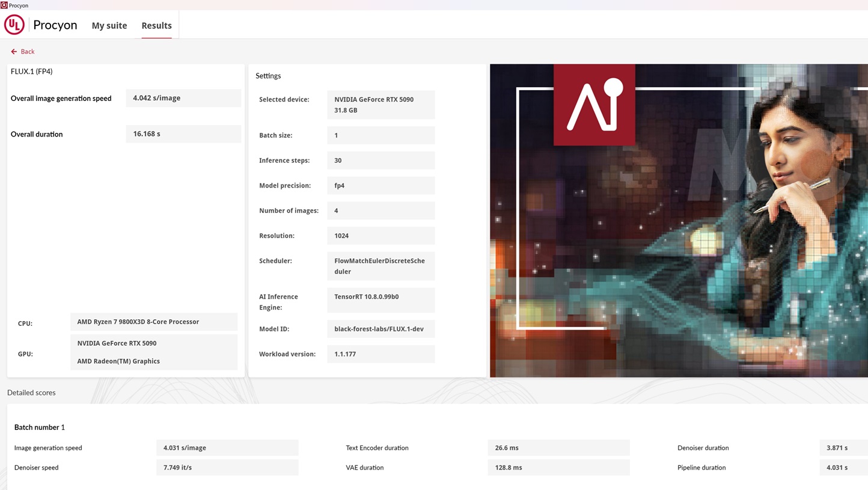The height and width of the screenshot is (490, 868).
Task: Click the red AI logo badge
Action: pos(594,105)
